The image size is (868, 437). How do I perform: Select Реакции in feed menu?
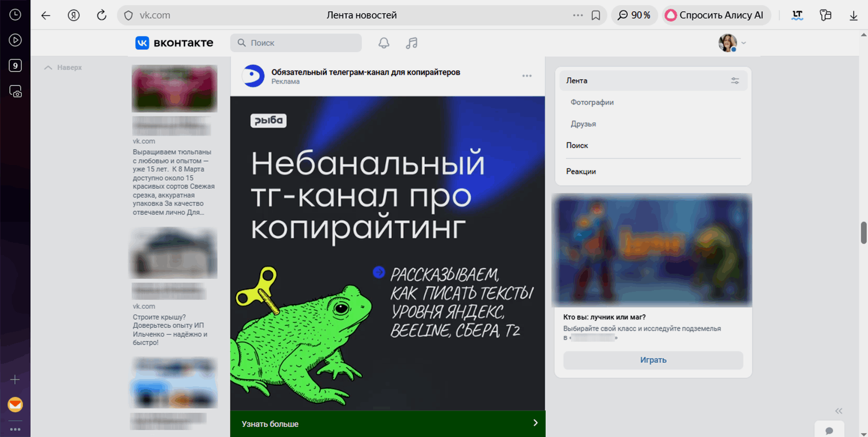(x=581, y=171)
